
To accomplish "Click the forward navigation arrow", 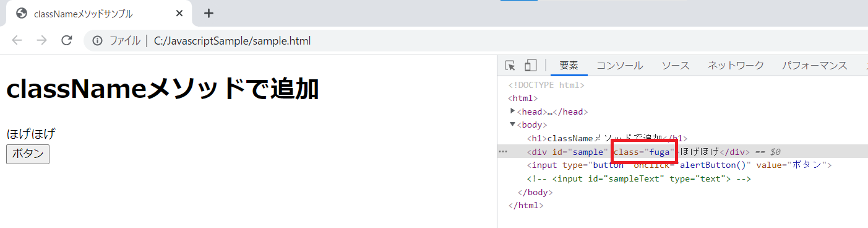I will coord(41,41).
